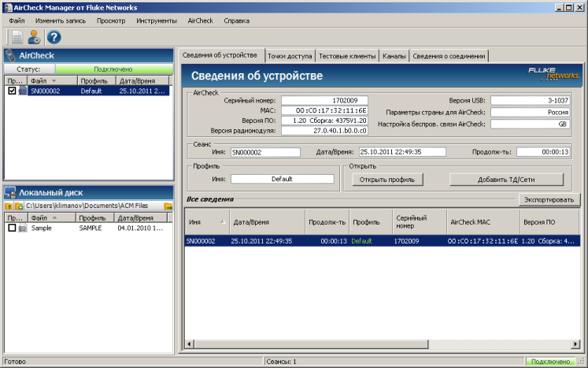Click the report document toolbar icon

pyautogui.click(x=17, y=37)
